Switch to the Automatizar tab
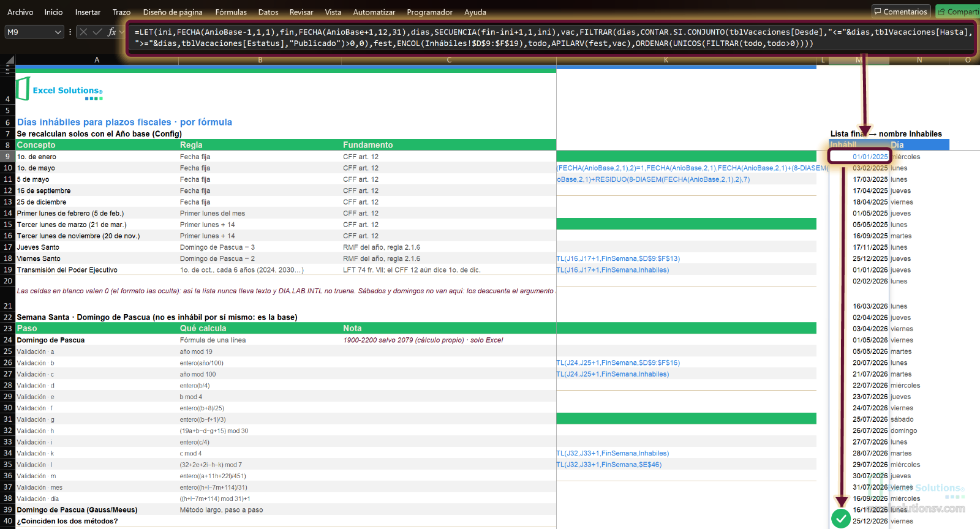The image size is (980, 529). pyautogui.click(x=374, y=12)
